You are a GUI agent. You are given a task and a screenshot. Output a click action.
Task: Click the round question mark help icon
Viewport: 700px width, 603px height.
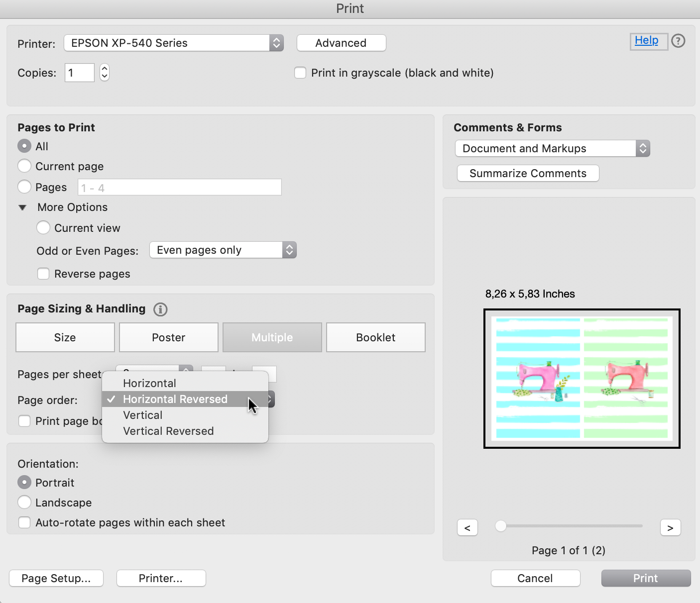tap(678, 41)
